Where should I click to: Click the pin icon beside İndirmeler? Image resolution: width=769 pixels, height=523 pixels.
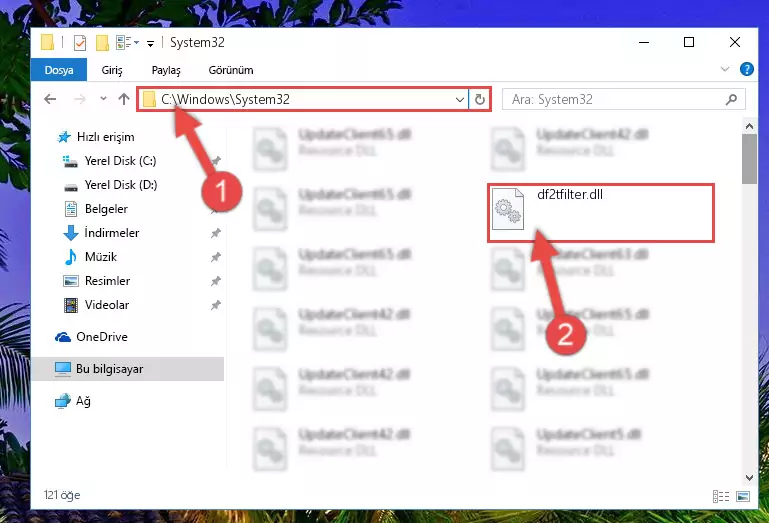[216, 233]
